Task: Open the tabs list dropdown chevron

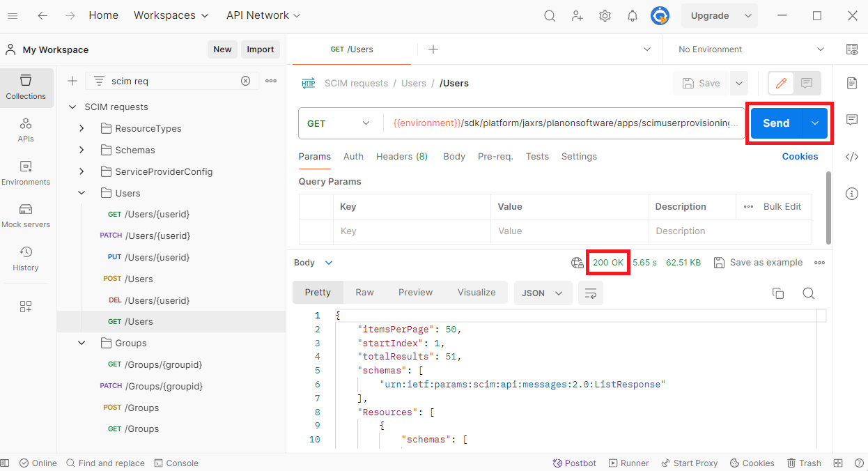Action: click(647, 49)
